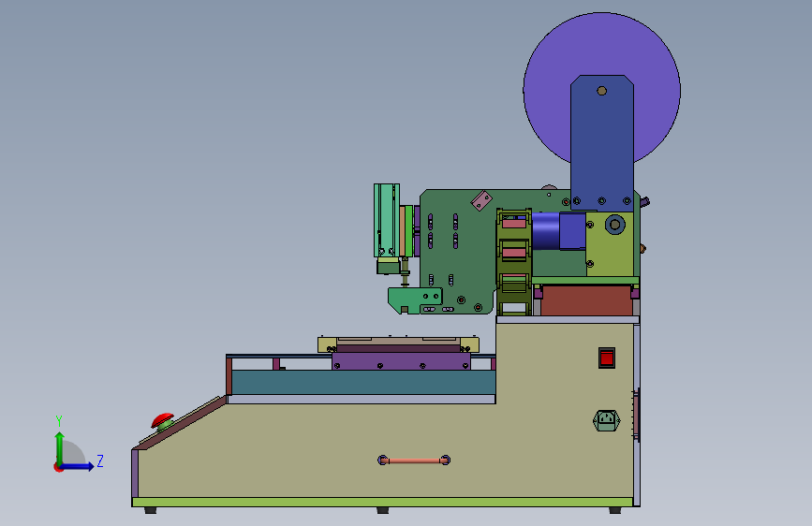The image size is (812, 526).
Task: Click the blue cylindrical motor body
Action: pos(545,231)
